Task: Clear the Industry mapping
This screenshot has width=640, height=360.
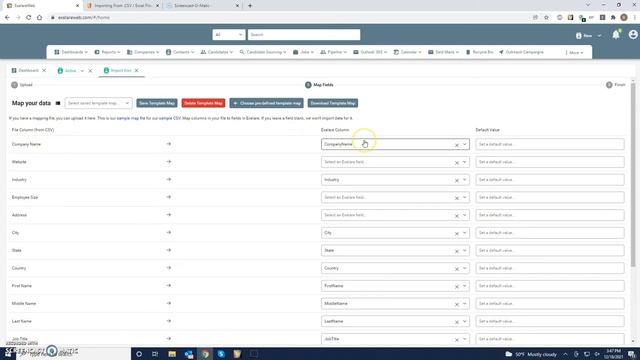Action: coord(457,180)
